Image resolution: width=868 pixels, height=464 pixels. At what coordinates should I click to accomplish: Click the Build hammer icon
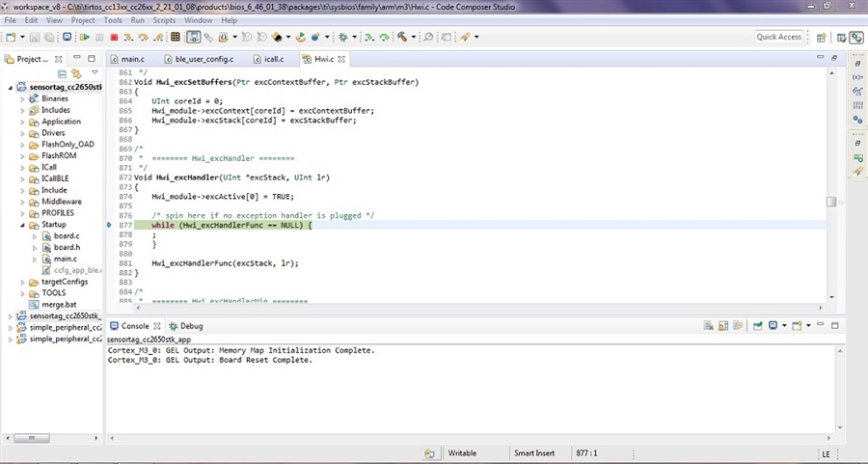click(x=402, y=37)
